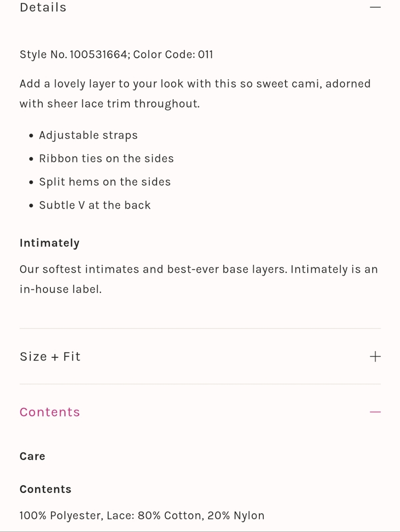Select the Subtle V at the back bullet
The width and height of the screenshot is (400, 532).
click(x=94, y=205)
